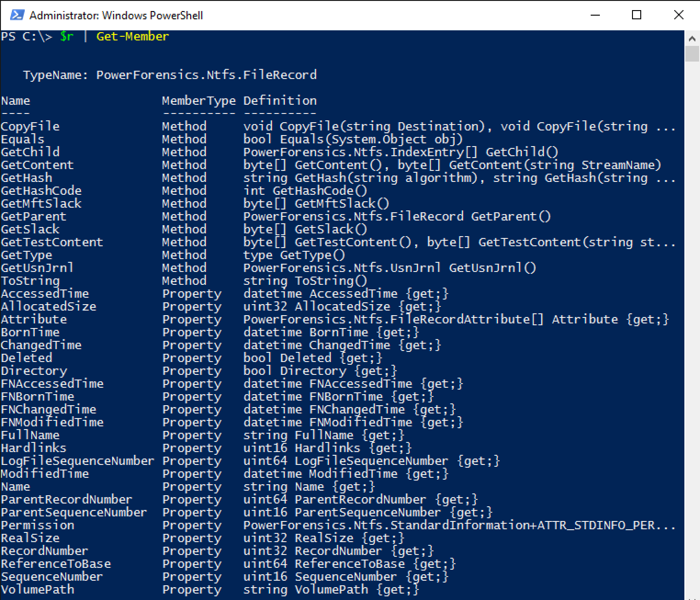Close the Administrator PowerShell window
Screen dimensions: 700x600
(x=678, y=15)
